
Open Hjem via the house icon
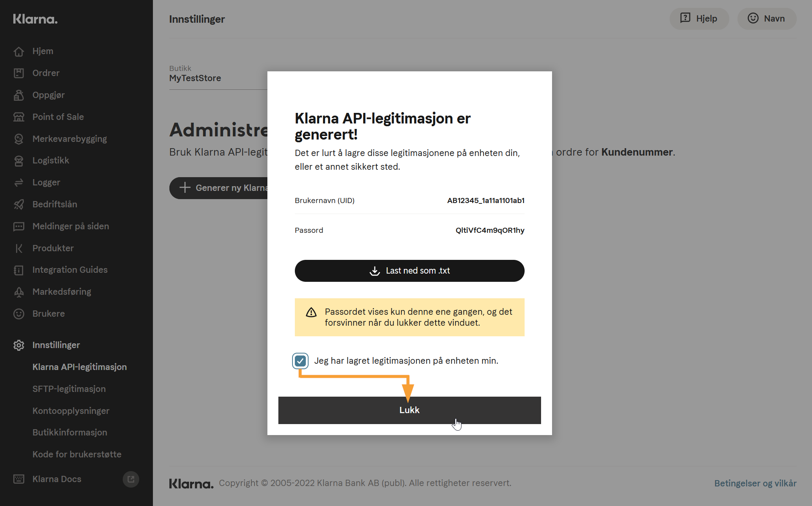[x=19, y=51]
